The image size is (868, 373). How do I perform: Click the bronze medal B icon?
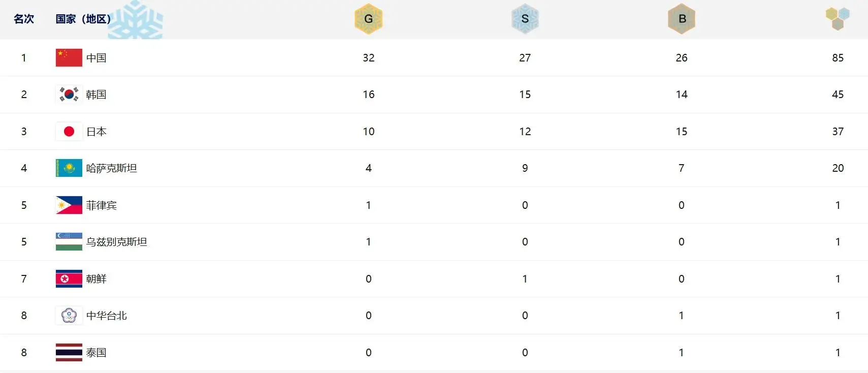pos(681,19)
